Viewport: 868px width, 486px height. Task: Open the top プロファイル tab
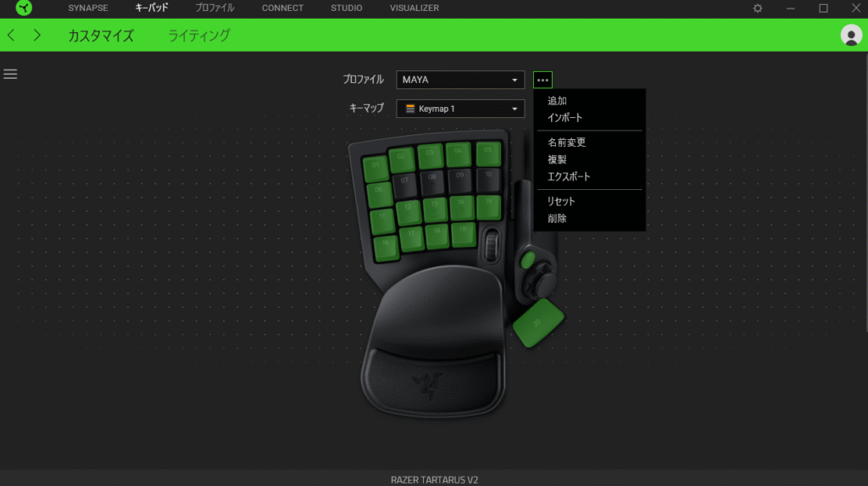coord(214,8)
